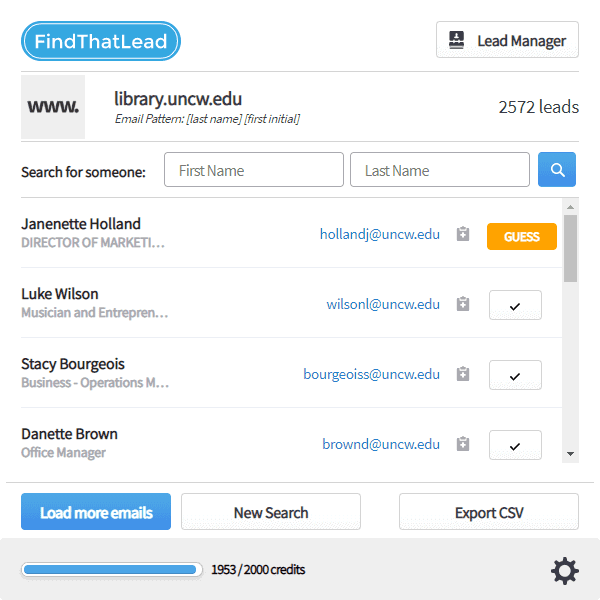Click Load more emails
Screen dimensions: 600x600
click(x=96, y=512)
